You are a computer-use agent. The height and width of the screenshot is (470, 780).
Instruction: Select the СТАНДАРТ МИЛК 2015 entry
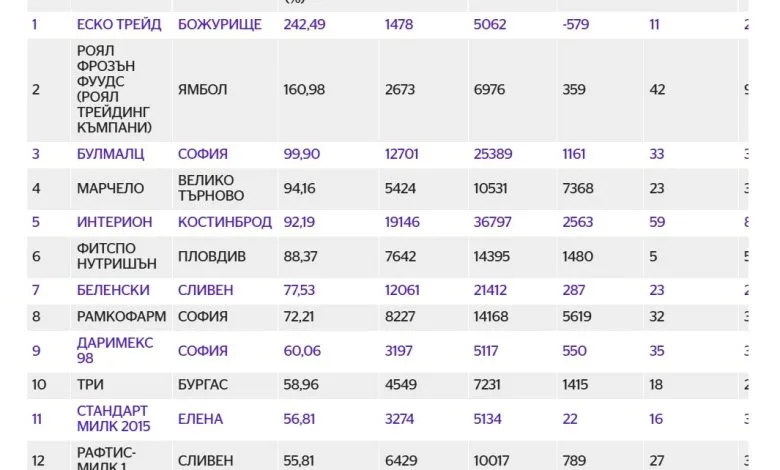(113, 419)
